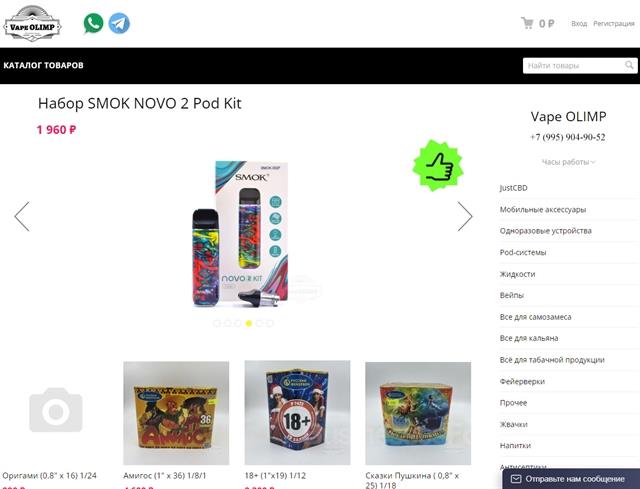Show next product image with right arrow

pyautogui.click(x=465, y=216)
